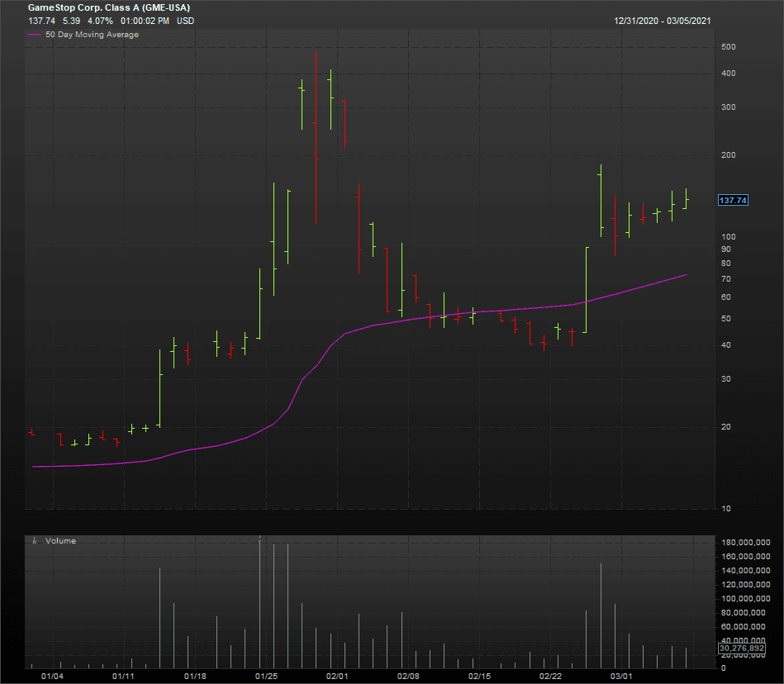Click the USD currency label
This screenshot has width=784, height=684.
(185, 20)
